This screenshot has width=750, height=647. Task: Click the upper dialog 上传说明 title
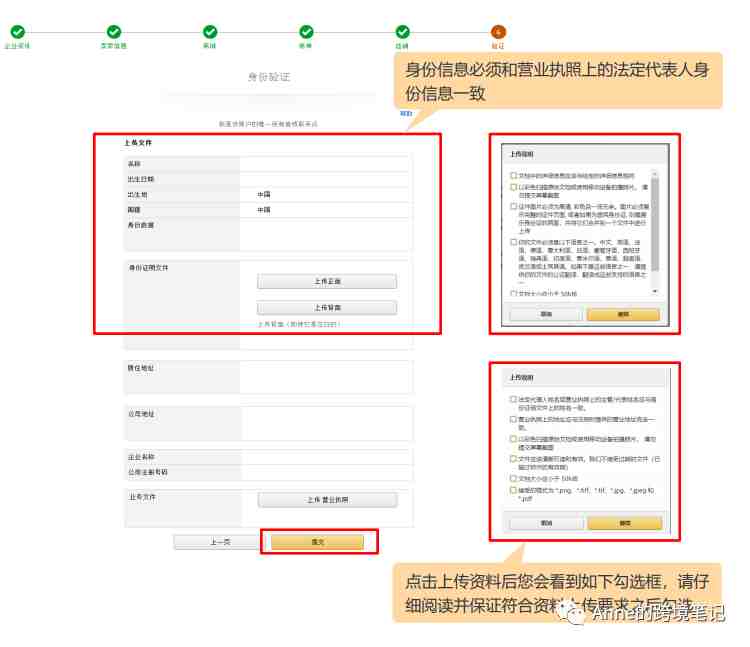pyautogui.click(x=521, y=154)
